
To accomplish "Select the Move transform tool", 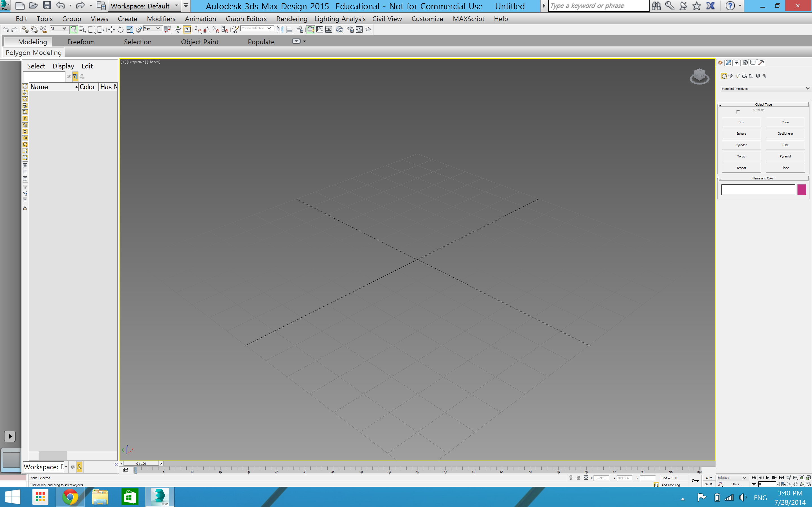I will [111, 30].
